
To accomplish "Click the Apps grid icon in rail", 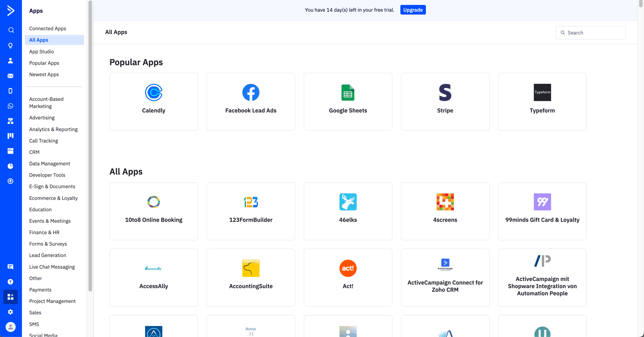I will pyautogui.click(x=11, y=297).
